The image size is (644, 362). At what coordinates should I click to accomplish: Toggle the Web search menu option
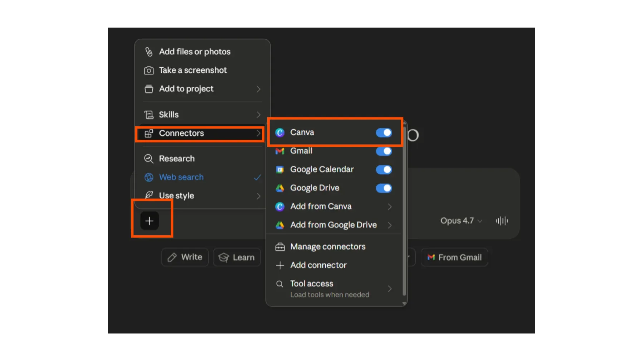202,177
